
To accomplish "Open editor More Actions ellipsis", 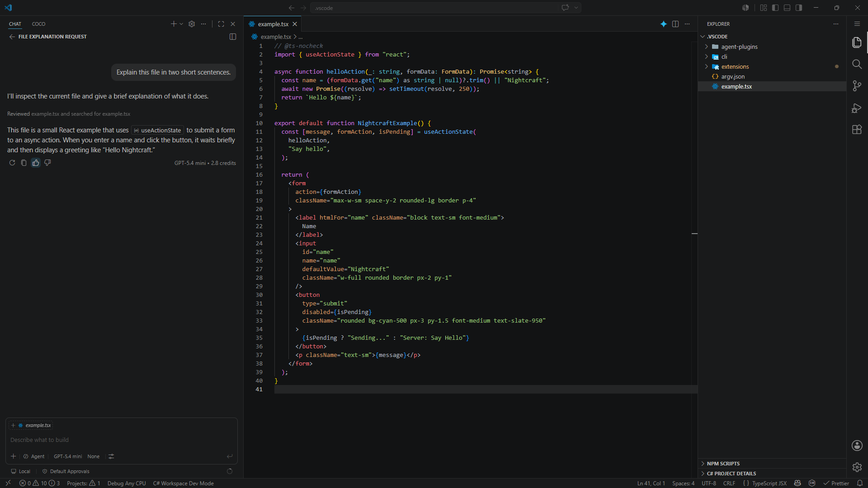I will [x=687, y=24].
